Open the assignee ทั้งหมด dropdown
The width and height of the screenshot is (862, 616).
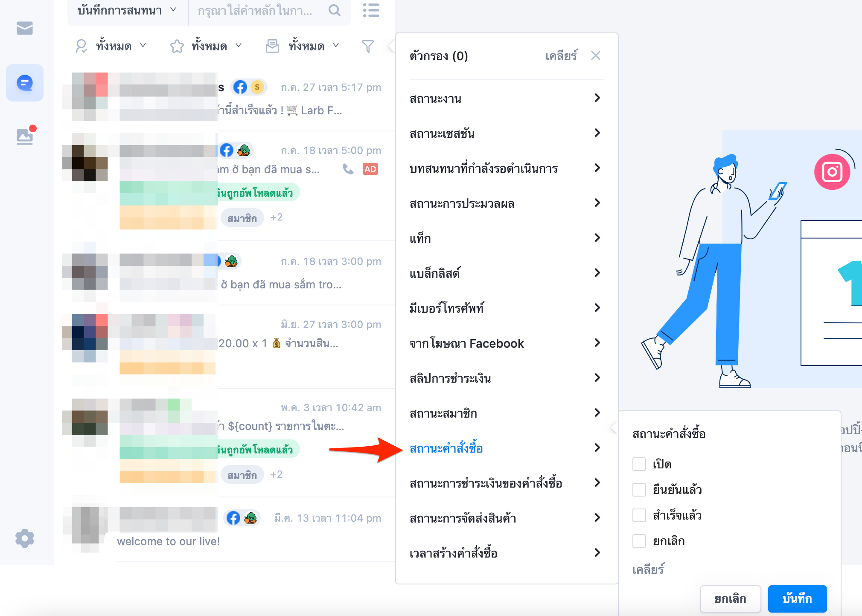121,46
